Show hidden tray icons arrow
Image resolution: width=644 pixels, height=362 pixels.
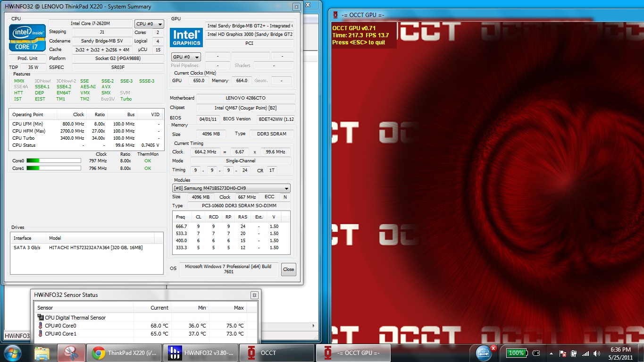point(551,353)
